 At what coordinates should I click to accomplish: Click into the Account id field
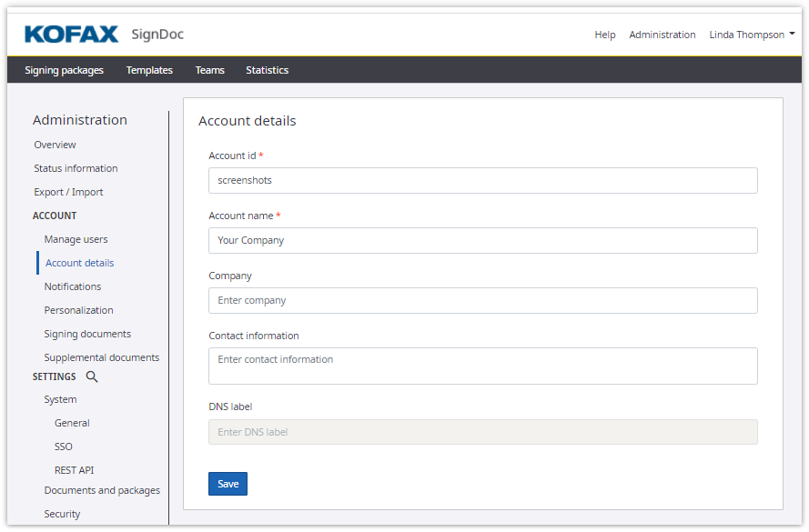[482, 180]
